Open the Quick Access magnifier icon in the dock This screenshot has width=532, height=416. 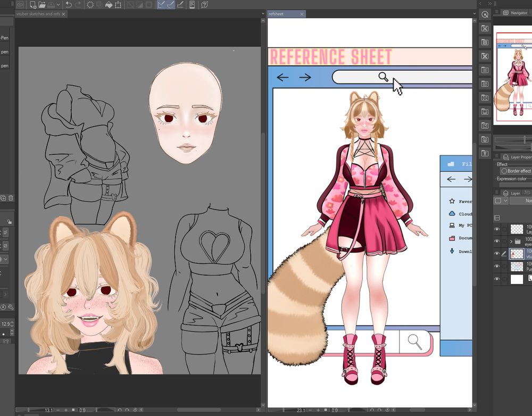[x=485, y=15]
